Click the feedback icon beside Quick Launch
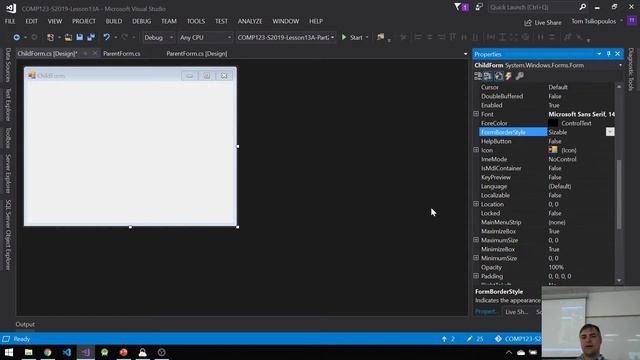 pyautogui.click(x=479, y=7)
